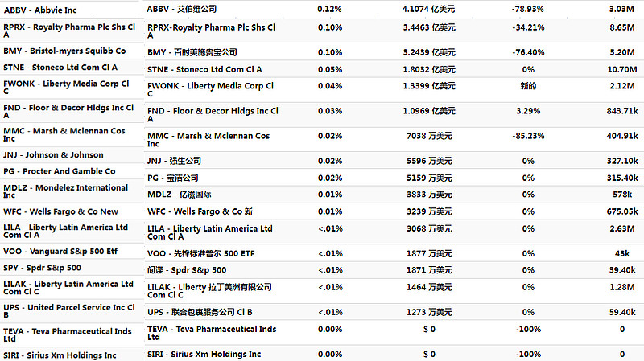
Task: Click MMC - Marsh & Mclennan Cos Inc
Action: (x=64, y=134)
